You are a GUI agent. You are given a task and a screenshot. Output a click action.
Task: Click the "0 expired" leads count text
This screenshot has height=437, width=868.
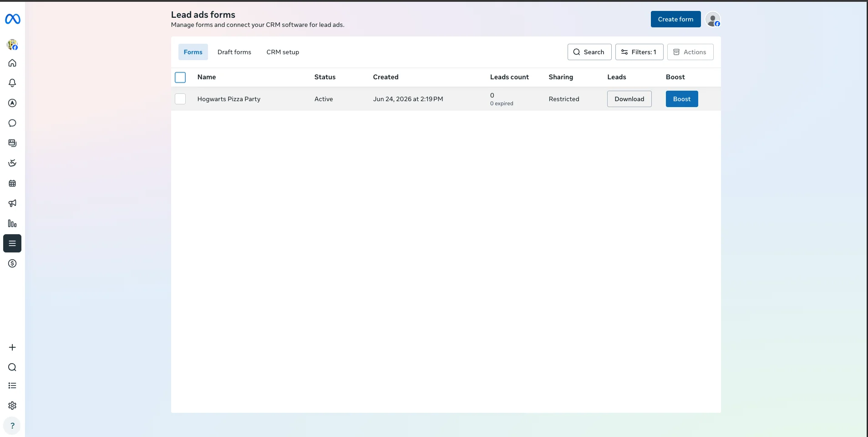(x=502, y=103)
